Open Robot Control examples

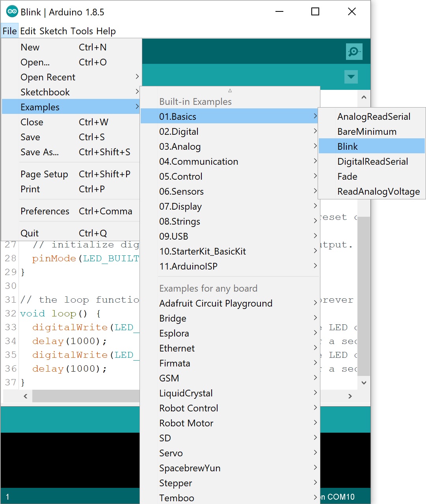point(230,408)
